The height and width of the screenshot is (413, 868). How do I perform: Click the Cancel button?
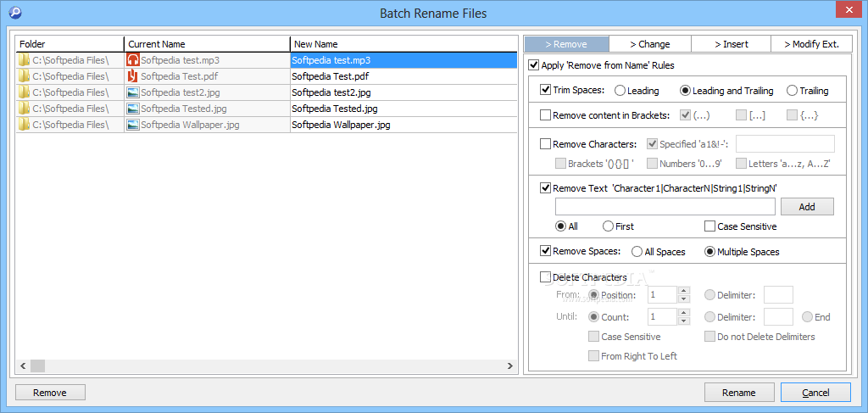[815, 393]
